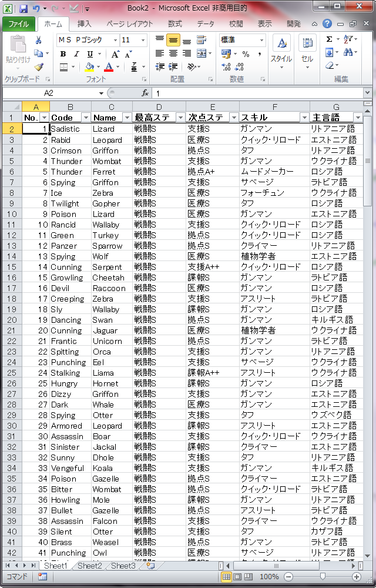Image resolution: width=376 pixels, height=588 pixels.
Task: Toggle middle vertical alignment
Action: [x=173, y=40]
